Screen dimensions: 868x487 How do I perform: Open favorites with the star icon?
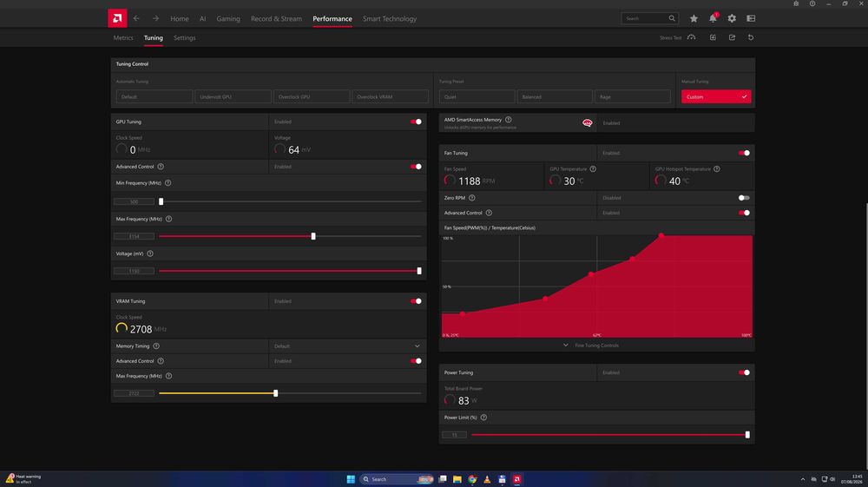pyautogui.click(x=694, y=18)
